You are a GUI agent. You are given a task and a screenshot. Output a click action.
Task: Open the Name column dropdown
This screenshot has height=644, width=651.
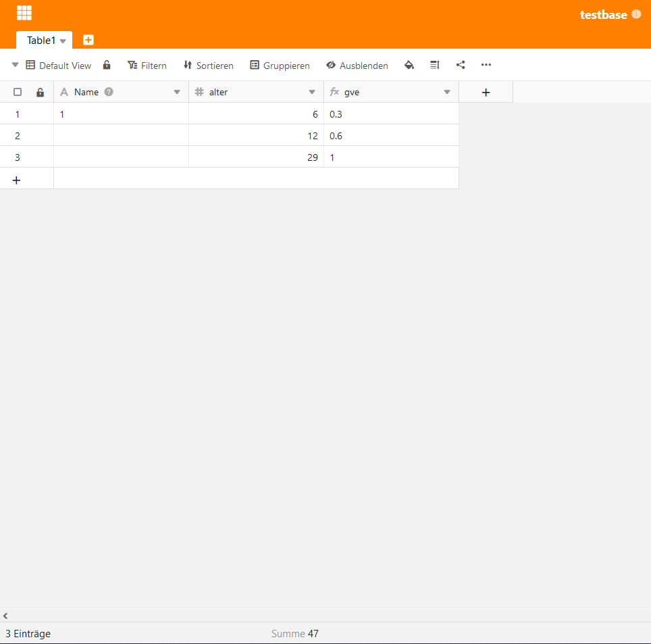177,93
